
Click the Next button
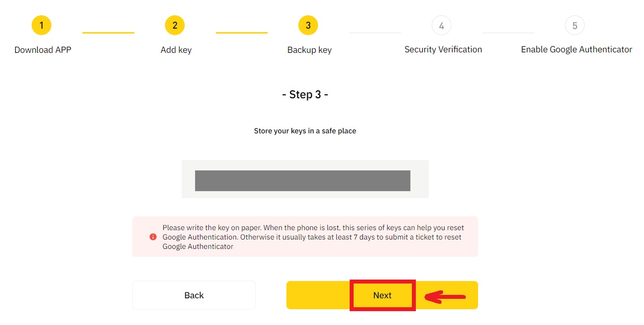tap(382, 295)
